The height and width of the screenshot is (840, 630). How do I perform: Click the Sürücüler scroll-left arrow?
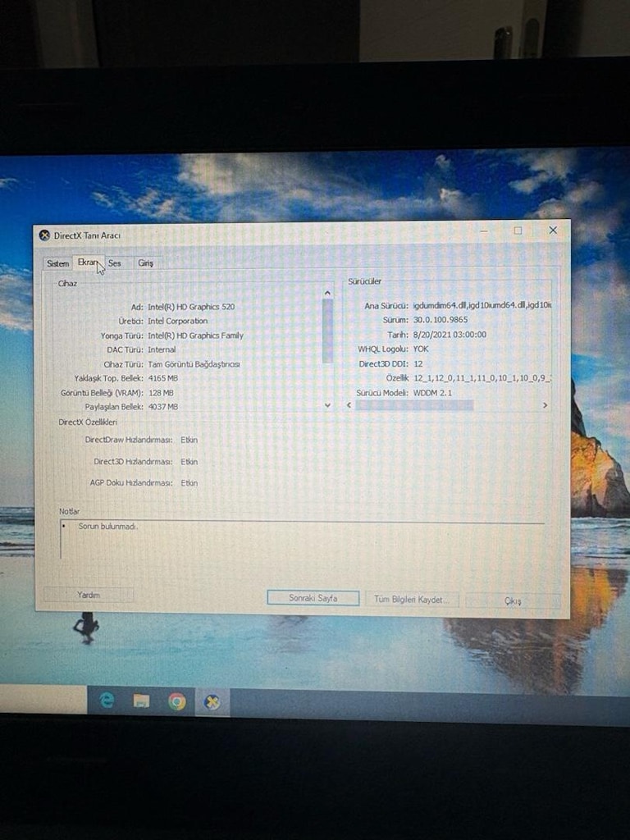tap(349, 405)
